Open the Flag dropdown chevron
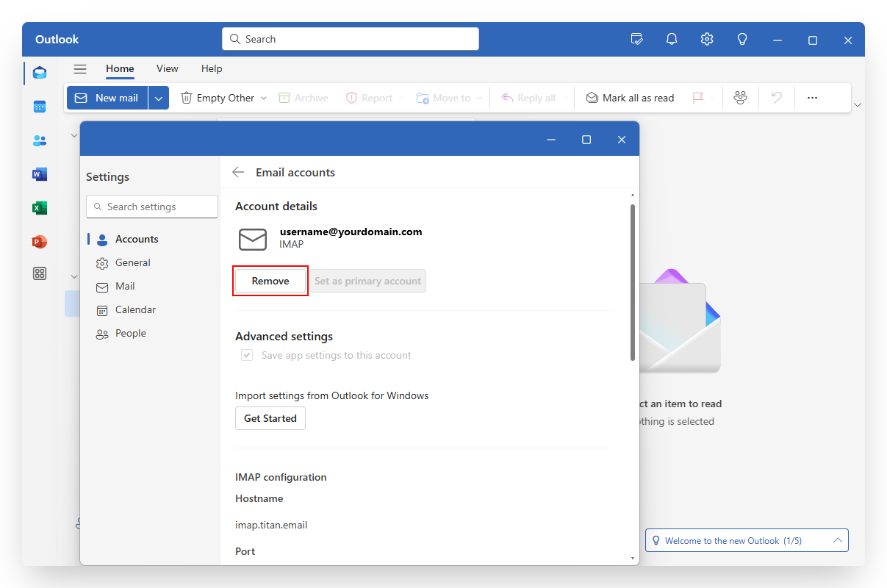The image size is (887, 588). tap(713, 98)
